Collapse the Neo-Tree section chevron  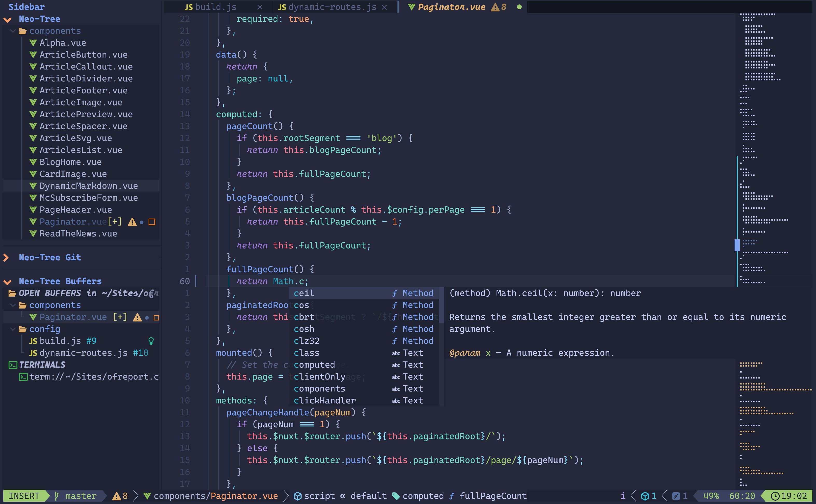[x=8, y=20]
